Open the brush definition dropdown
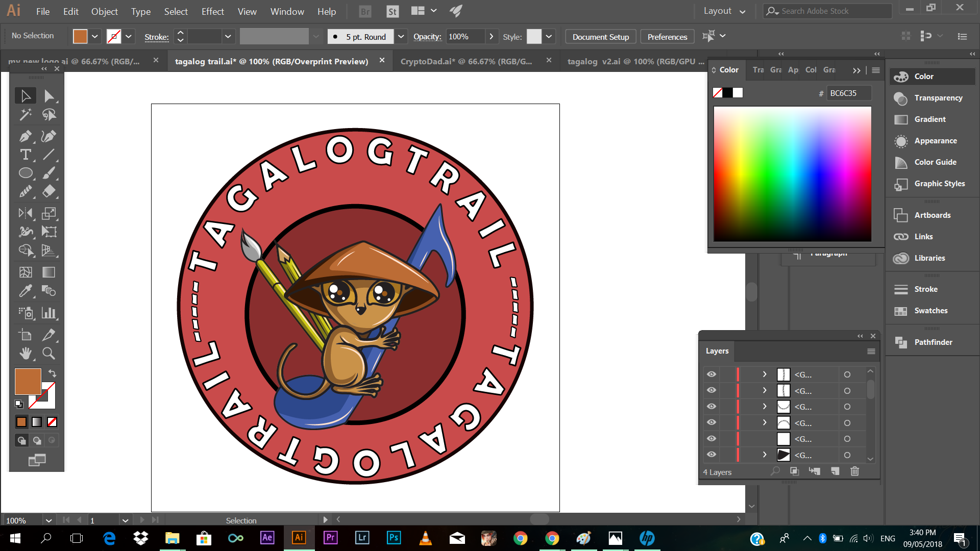Viewport: 980px width, 551px height. click(x=401, y=36)
